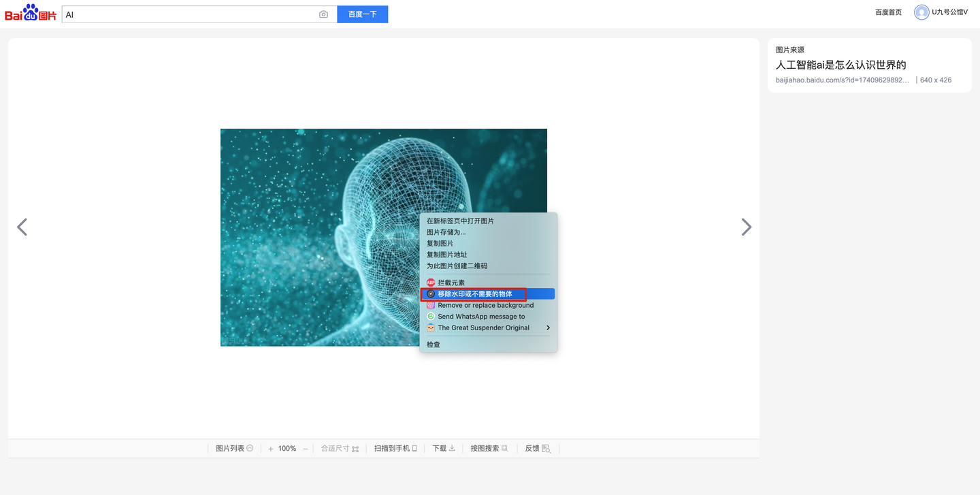This screenshot has height=495, width=980.
Task: Click 扫描到手机 scan to phone
Action: [x=395, y=449]
